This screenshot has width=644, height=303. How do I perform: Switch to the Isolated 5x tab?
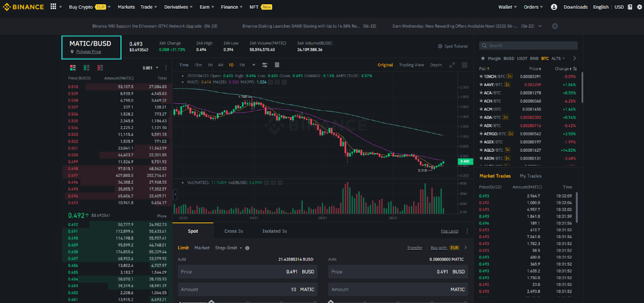pos(275,231)
